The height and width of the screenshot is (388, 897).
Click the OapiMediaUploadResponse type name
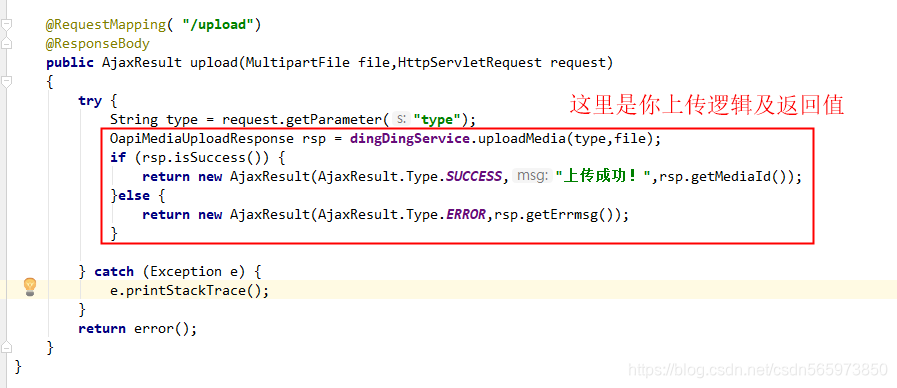click(202, 139)
